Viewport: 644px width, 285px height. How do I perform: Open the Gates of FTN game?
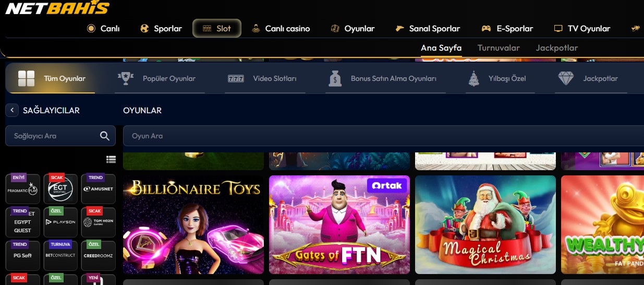(x=339, y=224)
